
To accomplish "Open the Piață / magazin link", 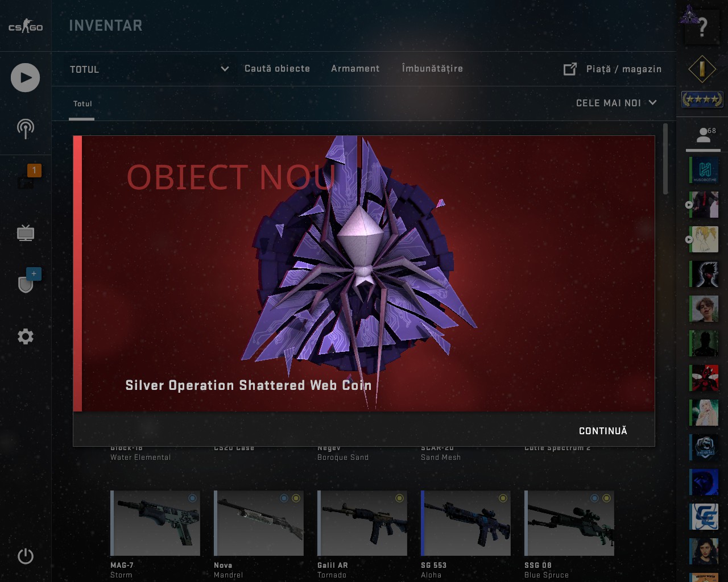I will [623, 69].
